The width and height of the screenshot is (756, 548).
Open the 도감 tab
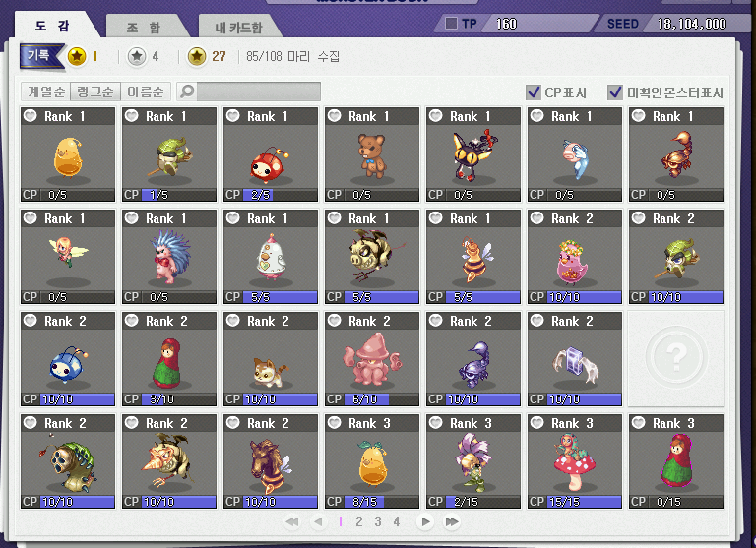(52, 26)
